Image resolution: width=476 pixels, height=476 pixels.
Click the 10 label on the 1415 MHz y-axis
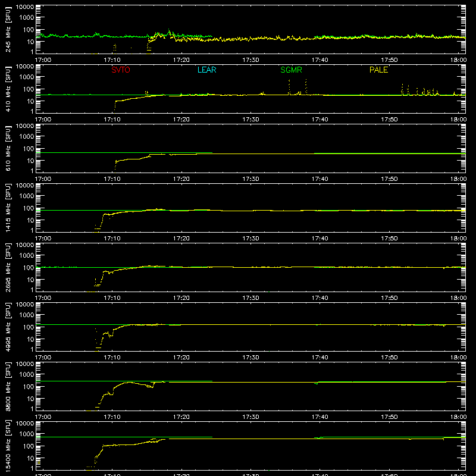pos(30,220)
